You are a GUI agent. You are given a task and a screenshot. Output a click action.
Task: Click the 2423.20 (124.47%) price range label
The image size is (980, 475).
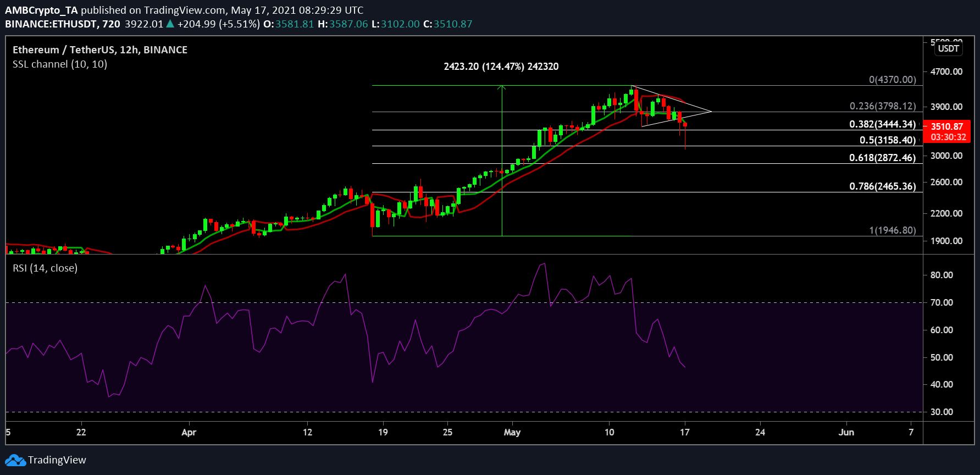coord(501,67)
